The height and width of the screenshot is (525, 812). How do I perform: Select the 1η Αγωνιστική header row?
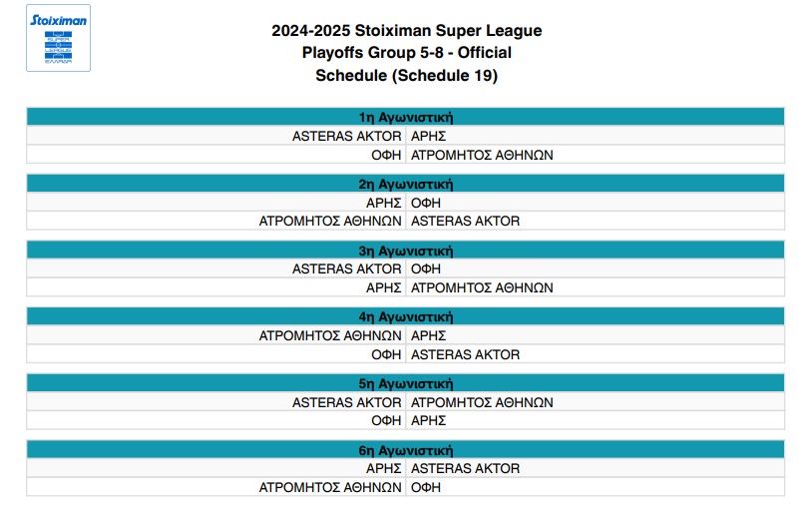pyautogui.click(x=405, y=117)
